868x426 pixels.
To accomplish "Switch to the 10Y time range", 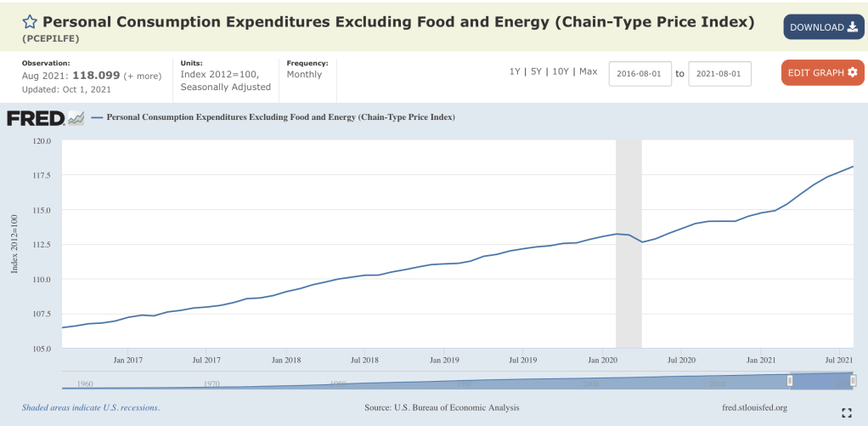I will pos(560,71).
